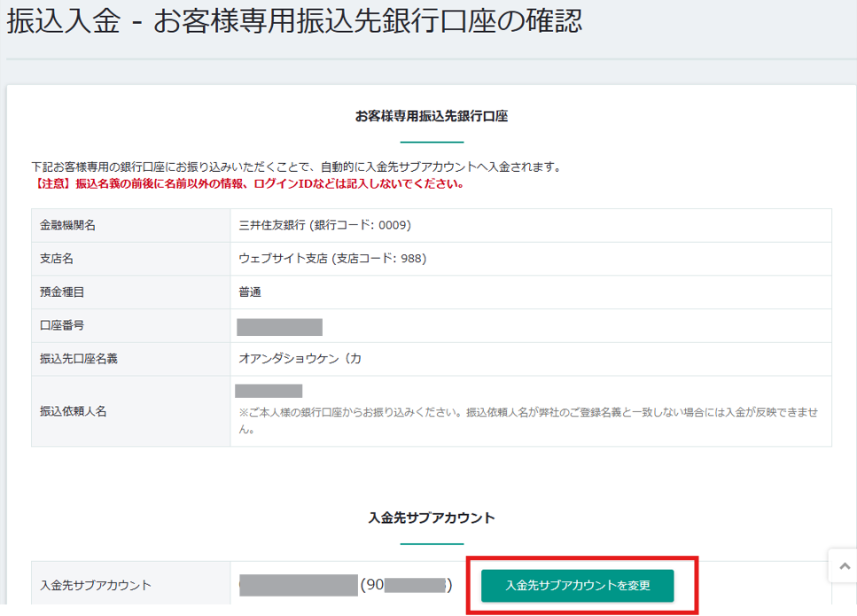The image size is (857, 616).
Task: Click the 振込先口座名義 row label
Action: point(79,359)
